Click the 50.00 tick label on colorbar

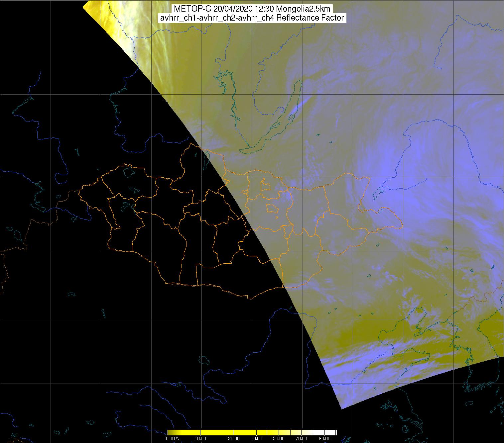279,439
